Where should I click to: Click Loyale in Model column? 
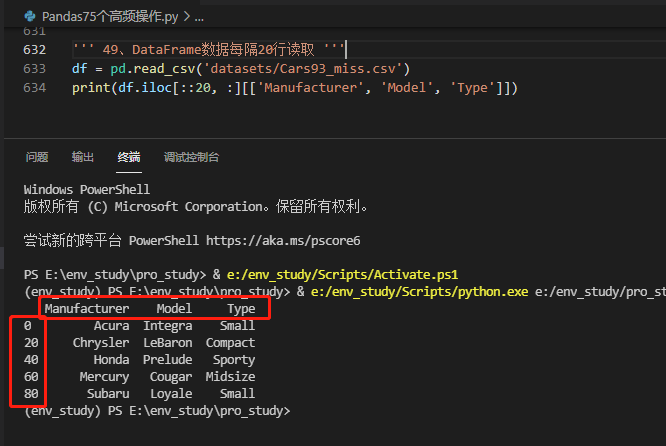click(171, 394)
